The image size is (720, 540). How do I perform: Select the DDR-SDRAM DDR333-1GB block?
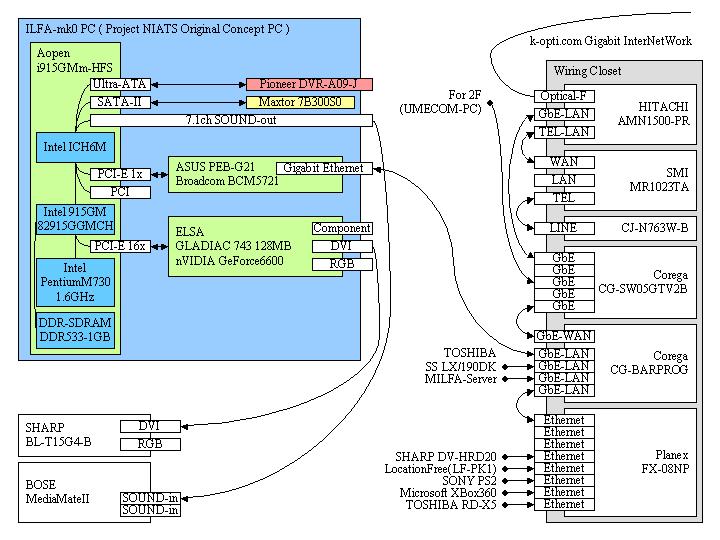tap(75, 330)
